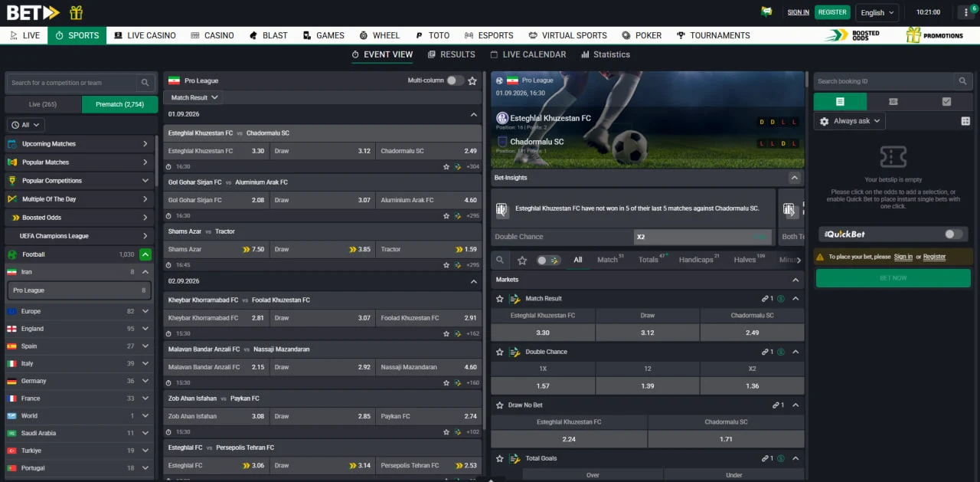Star the Match Result market
This screenshot has height=482, width=980.
500,299
